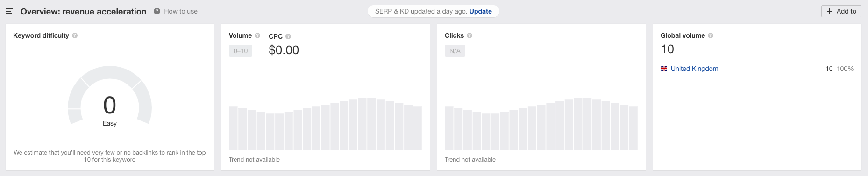Click the Volume help icon
Screen dimensions: 868x176
257,35
